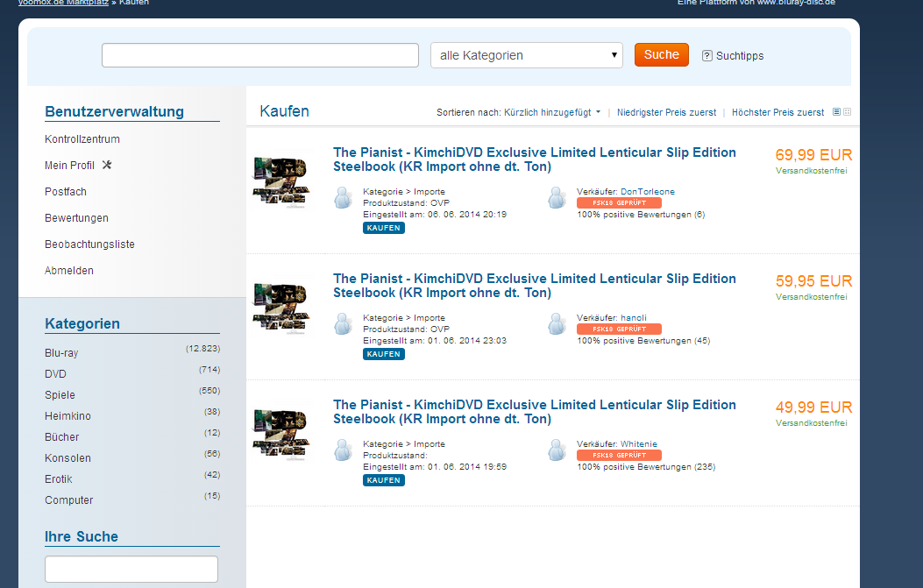This screenshot has width=923, height=588.
Task: Open the 'alle Kategorien' dropdown
Action: (526, 55)
